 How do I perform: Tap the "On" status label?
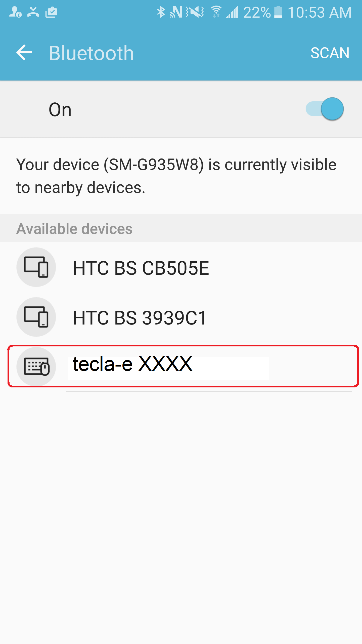pyautogui.click(x=60, y=110)
